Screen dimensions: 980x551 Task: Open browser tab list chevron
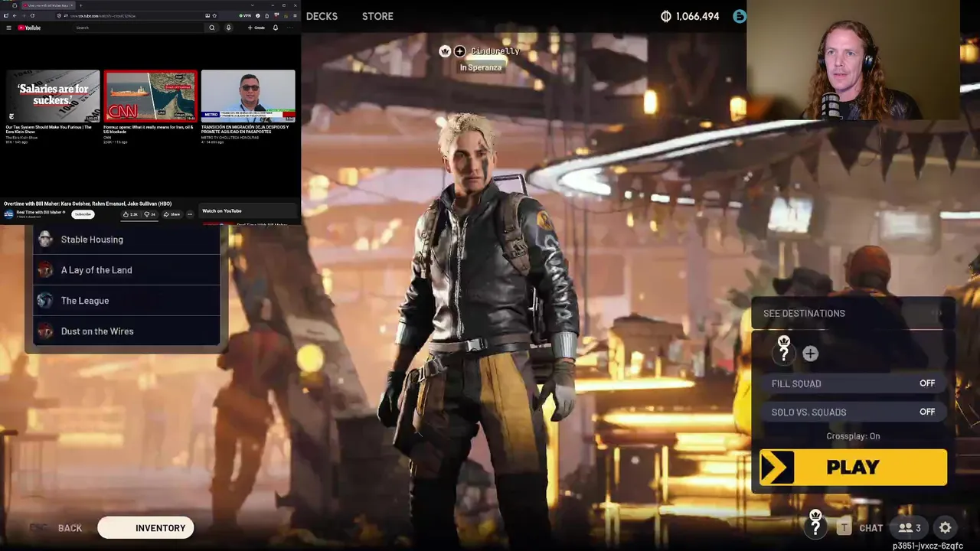[253, 5]
